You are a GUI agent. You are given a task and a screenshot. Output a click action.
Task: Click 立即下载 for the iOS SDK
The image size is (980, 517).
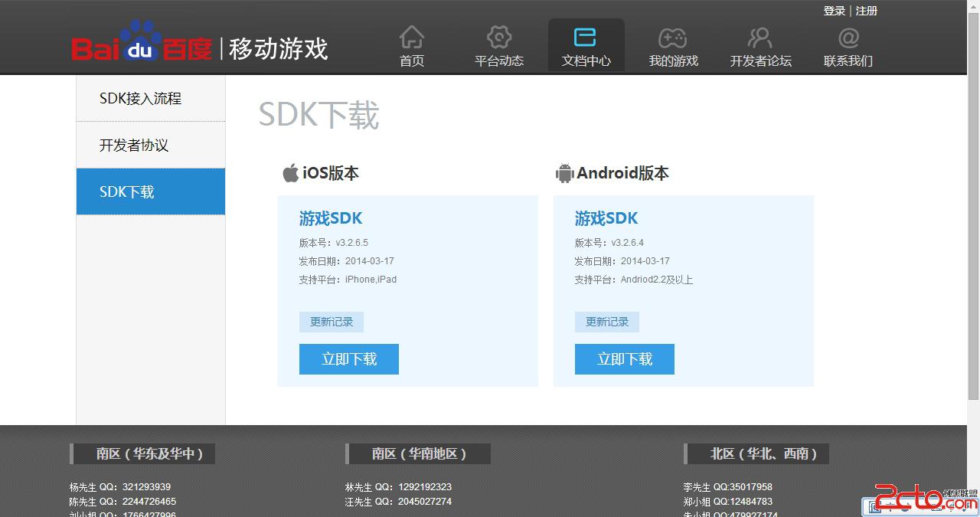[349, 359]
